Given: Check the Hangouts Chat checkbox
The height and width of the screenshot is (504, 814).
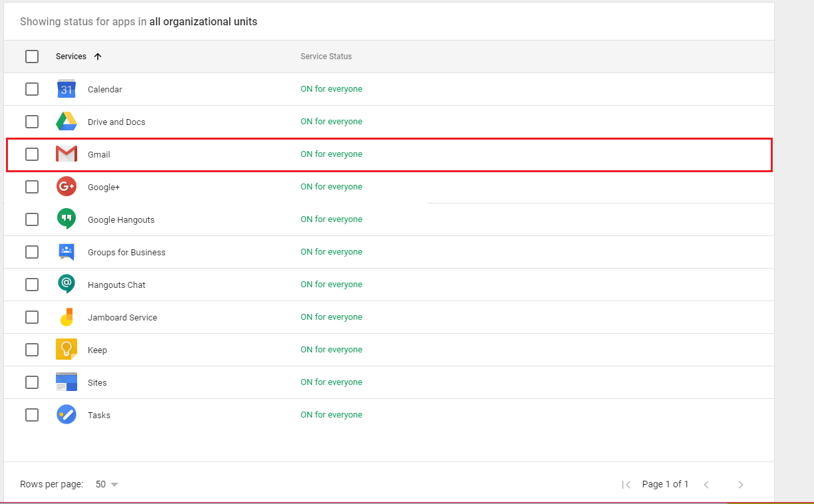Looking at the screenshot, I should tap(32, 285).
